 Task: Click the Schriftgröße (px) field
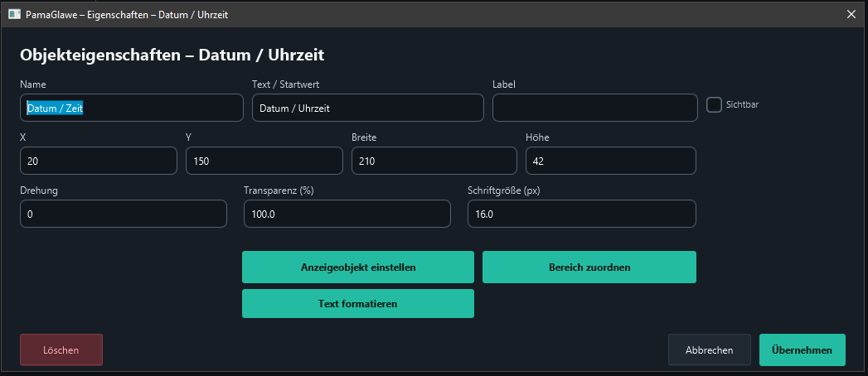(x=582, y=214)
